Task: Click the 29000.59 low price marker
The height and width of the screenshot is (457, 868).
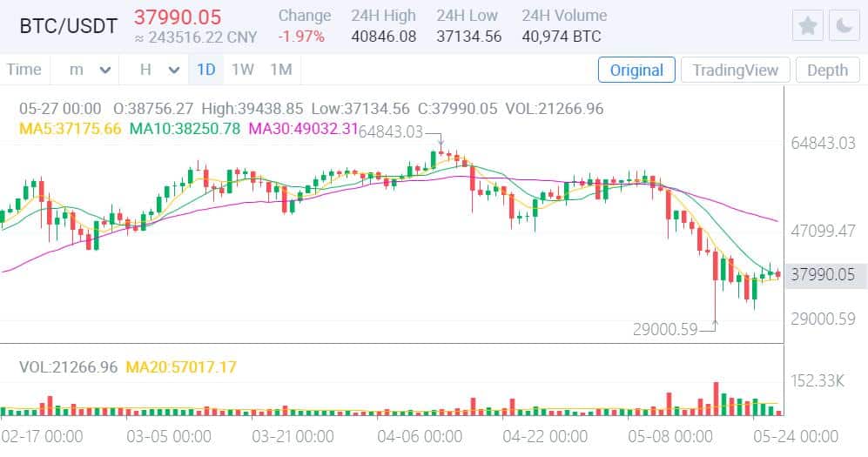Action: [665, 329]
